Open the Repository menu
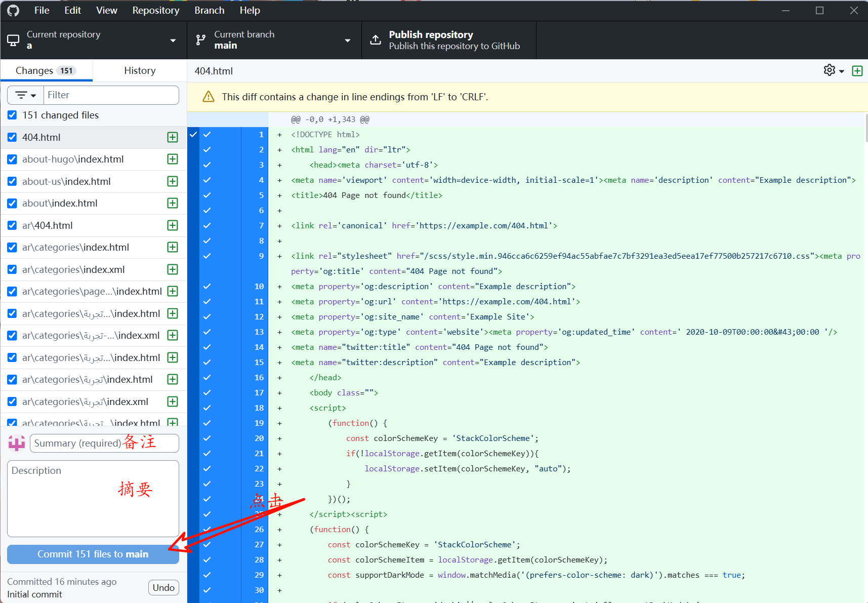 [x=155, y=10]
